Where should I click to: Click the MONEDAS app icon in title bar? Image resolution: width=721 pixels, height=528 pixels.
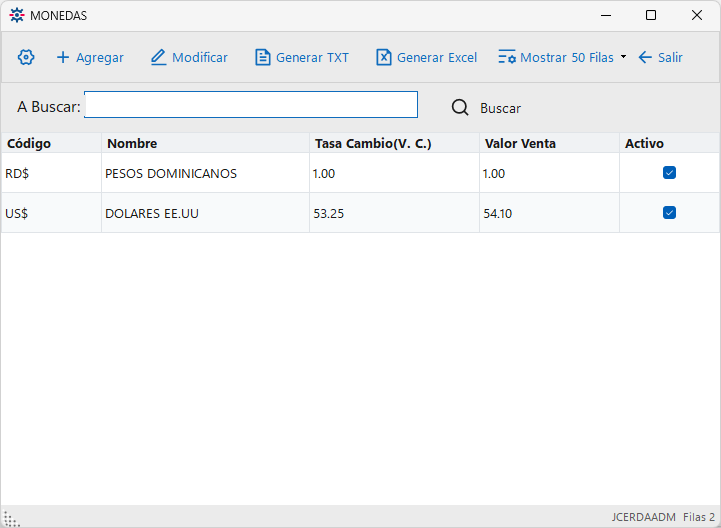(17, 15)
